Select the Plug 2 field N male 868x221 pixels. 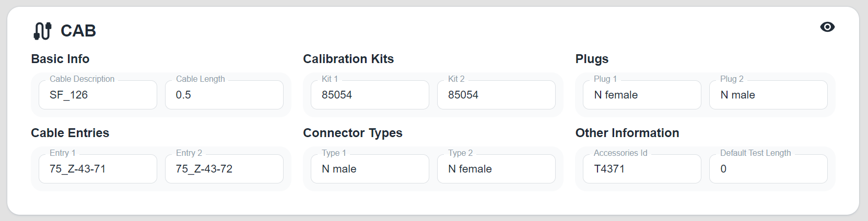coord(768,95)
